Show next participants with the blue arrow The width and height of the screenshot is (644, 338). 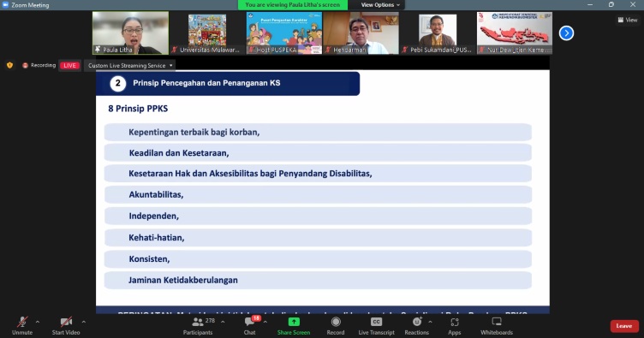click(566, 33)
